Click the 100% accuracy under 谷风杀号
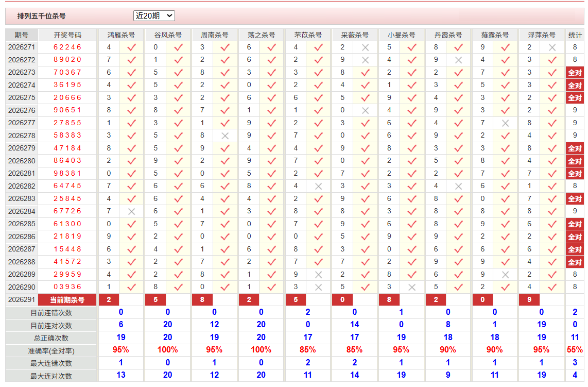This screenshot has width=588, height=387. pyautogui.click(x=168, y=350)
